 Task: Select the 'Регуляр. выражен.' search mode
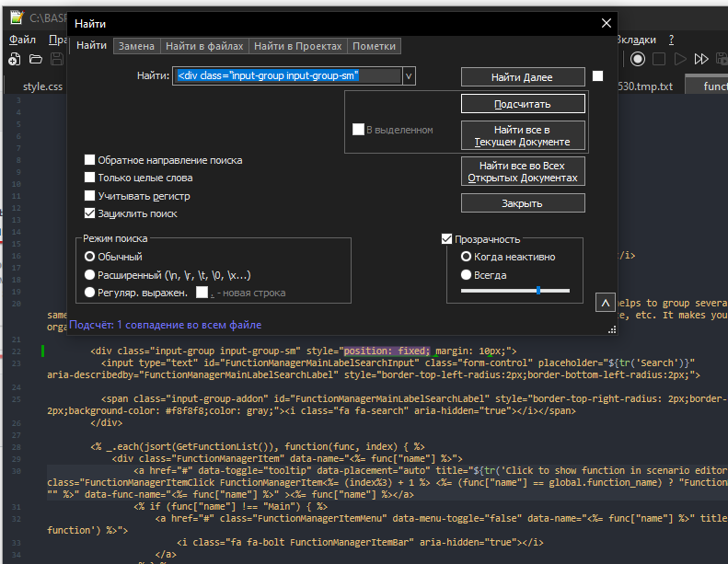click(90, 292)
